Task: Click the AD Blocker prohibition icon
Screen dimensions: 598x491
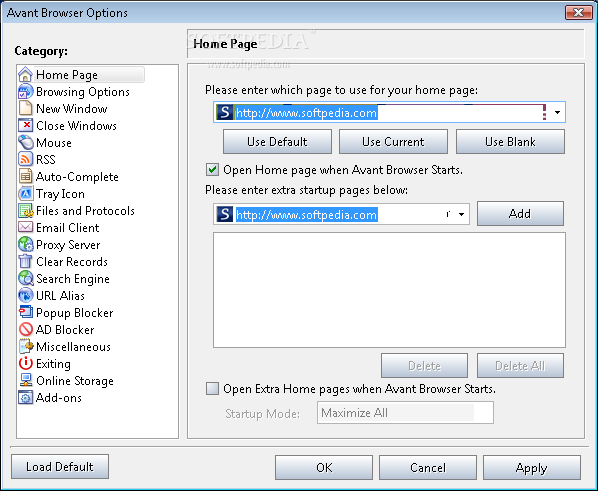Action: (26, 329)
